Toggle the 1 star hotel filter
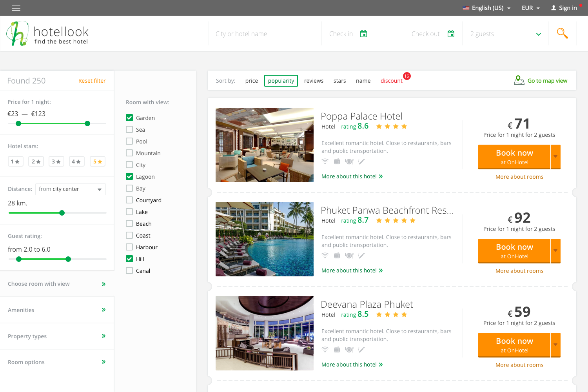The width and height of the screenshot is (588, 392). coord(16,162)
